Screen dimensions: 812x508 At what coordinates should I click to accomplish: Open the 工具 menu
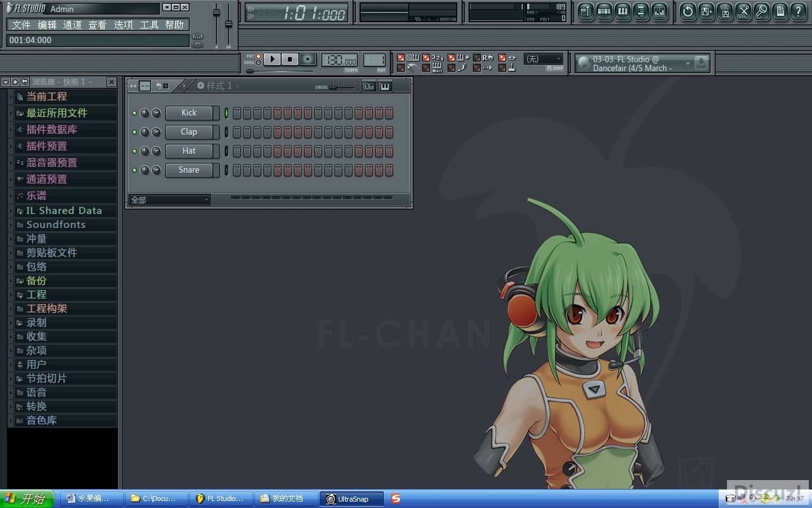click(x=149, y=25)
